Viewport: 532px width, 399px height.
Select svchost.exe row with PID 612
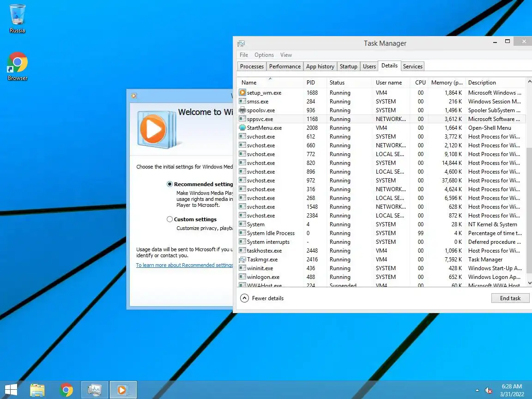381,136
